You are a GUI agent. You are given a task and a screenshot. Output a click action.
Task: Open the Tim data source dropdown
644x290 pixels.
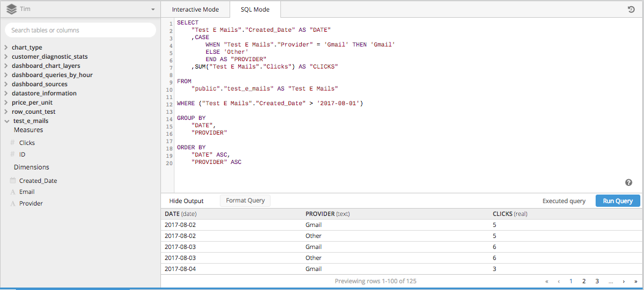(x=152, y=10)
